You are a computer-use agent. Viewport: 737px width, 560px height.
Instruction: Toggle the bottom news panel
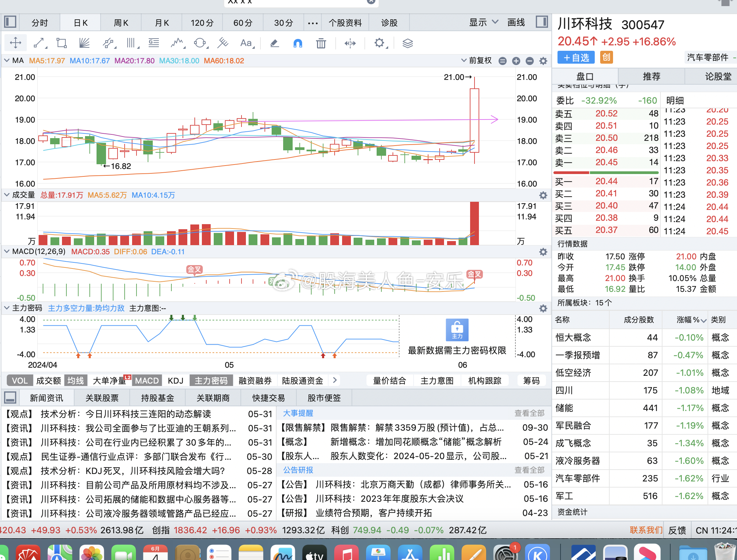pyautogui.click(x=10, y=397)
